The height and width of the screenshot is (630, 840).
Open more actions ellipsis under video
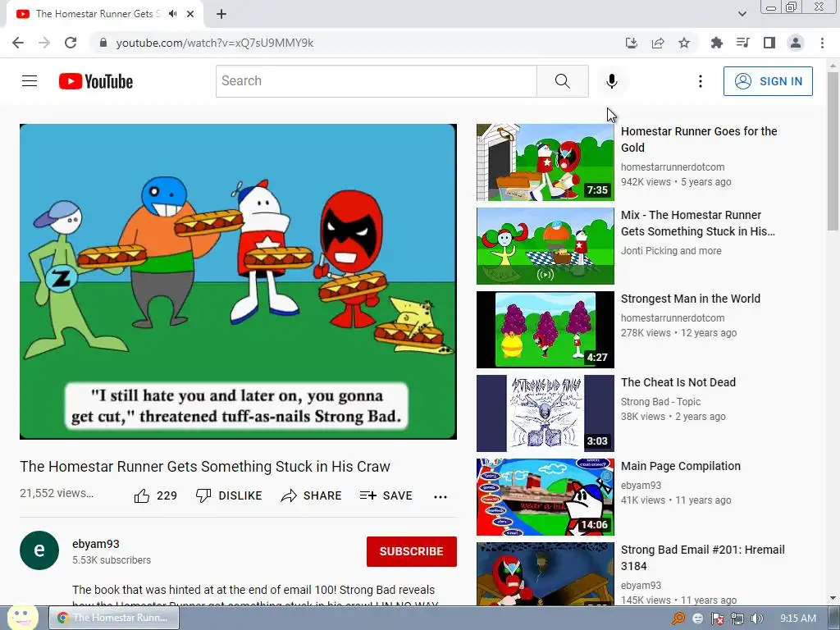pos(441,496)
